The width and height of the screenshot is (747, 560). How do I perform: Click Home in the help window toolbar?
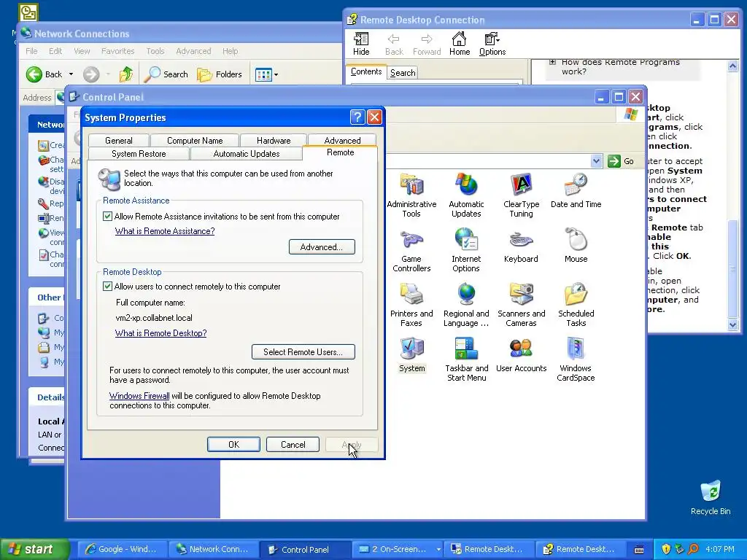(460, 44)
